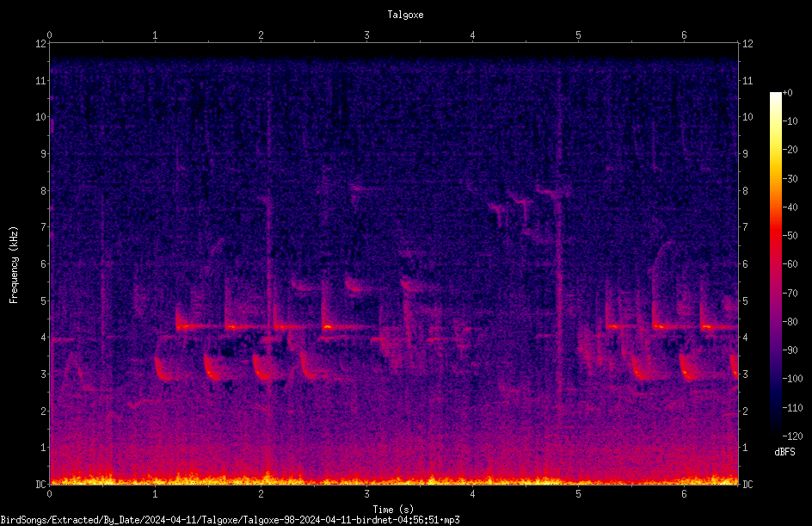Pick the white top of the color bar

(775, 96)
